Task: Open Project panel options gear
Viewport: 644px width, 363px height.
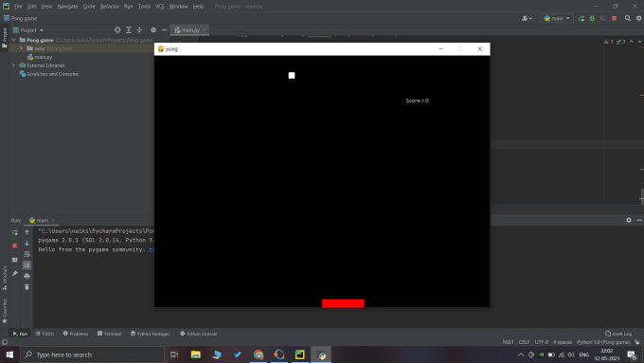Action: click(153, 30)
